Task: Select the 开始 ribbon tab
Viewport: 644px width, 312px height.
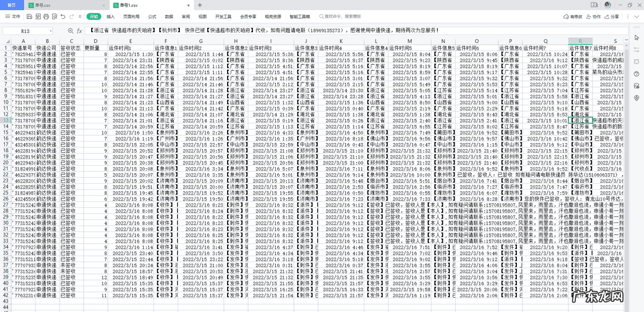Action: tap(94, 17)
